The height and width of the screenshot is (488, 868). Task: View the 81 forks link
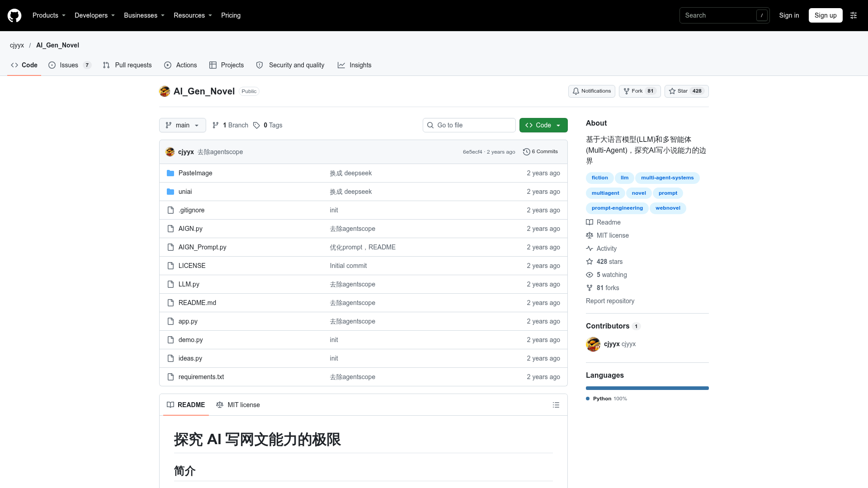tap(603, 288)
